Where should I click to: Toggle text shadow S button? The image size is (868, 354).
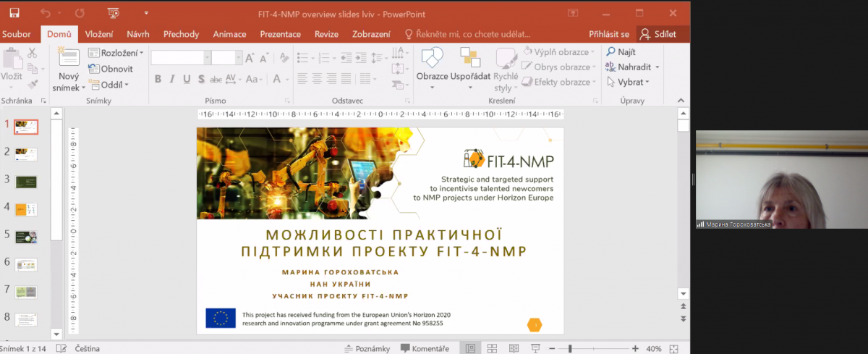(x=201, y=80)
